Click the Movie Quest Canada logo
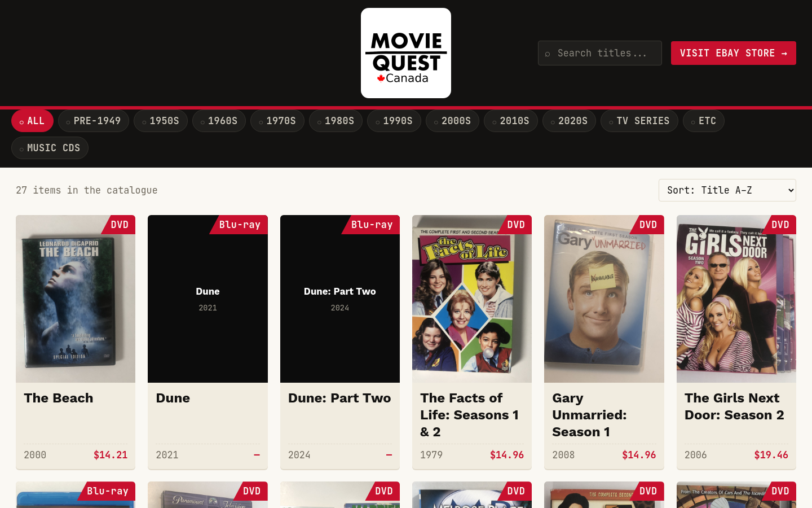This screenshot has width=812, height=508. [406, 53]
